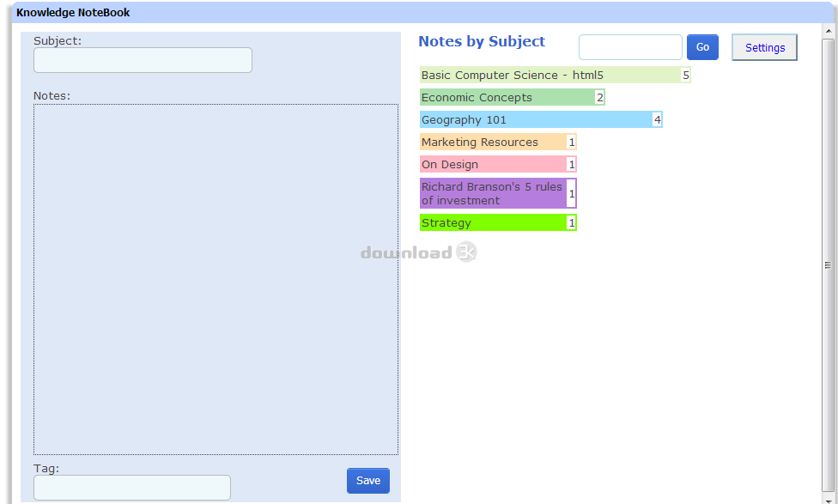
Task: Open the Marketing Resources subject
Action: coord(492,143)
